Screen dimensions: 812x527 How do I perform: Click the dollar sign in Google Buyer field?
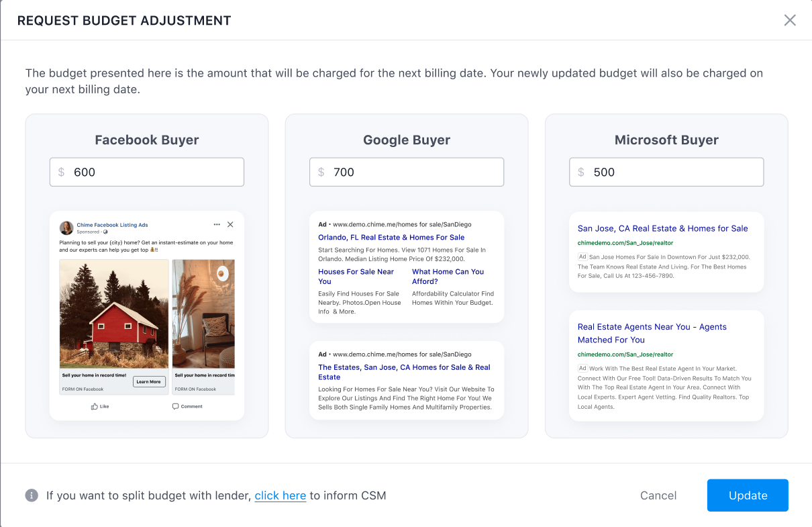click(x=321, y=172)
